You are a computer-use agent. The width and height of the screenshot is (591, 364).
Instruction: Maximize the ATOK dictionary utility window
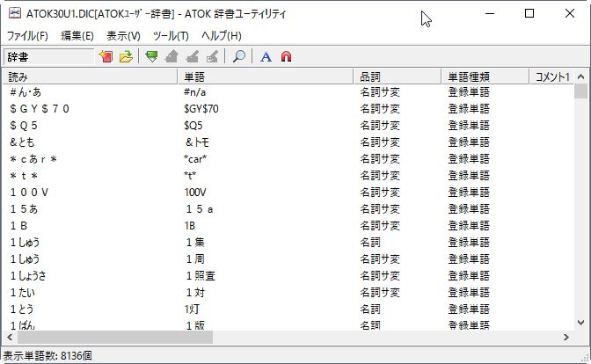click(529, 13)
